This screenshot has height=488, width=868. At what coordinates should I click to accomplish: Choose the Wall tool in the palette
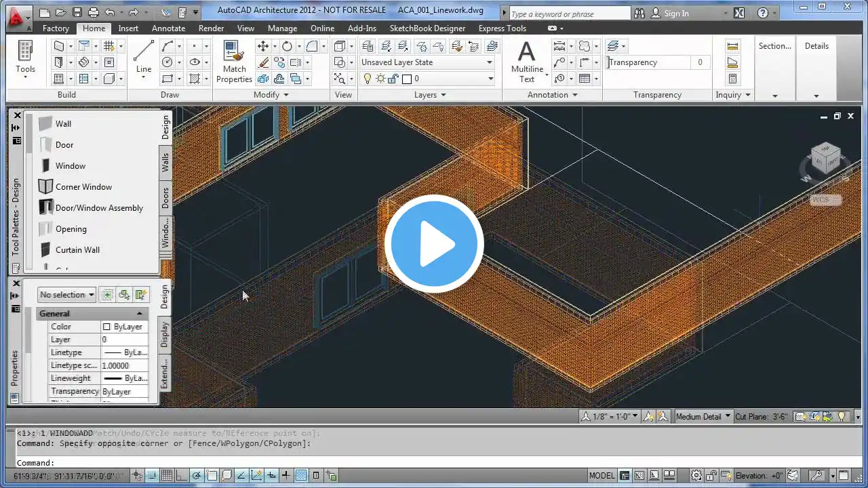[63, 124]
